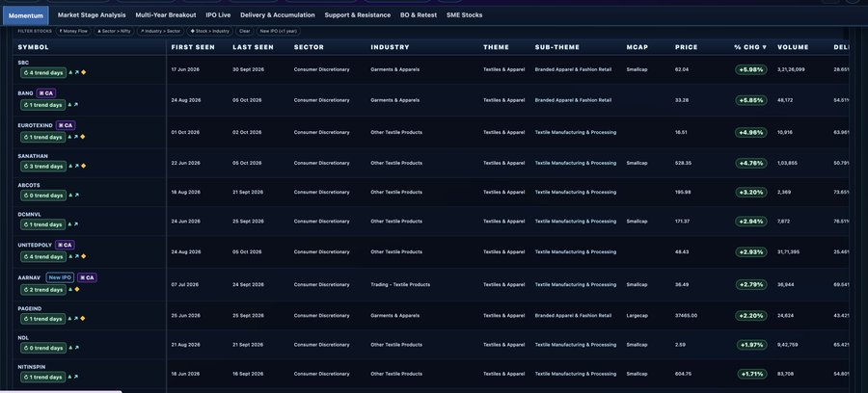
Task: Sort table by PRICE header
Action: coord(687,47)
